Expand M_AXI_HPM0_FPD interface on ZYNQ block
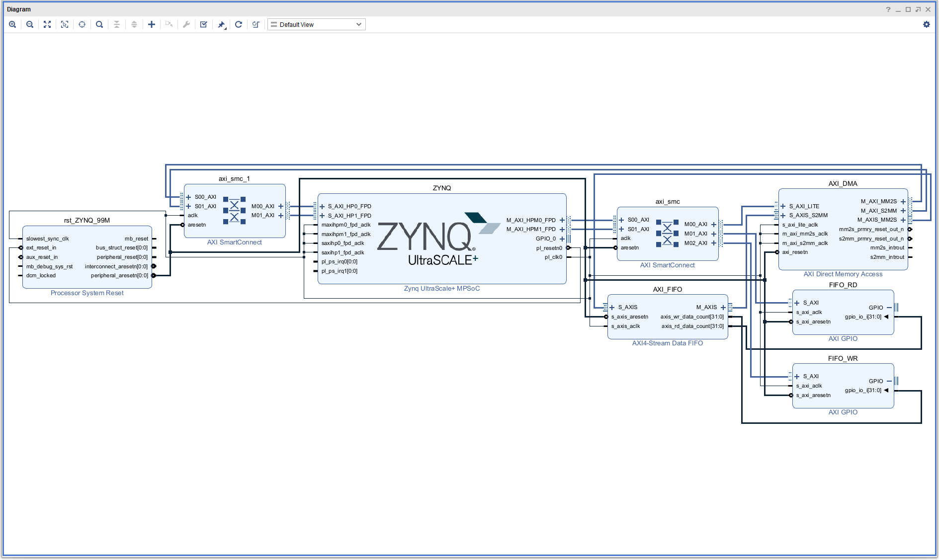This screenshot has height=560, width=939. pos(562,220)
